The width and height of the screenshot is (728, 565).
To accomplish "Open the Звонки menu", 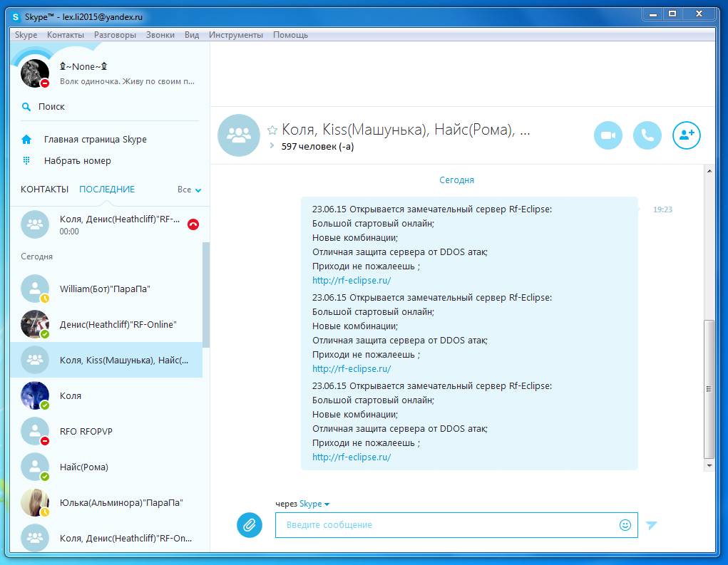I will point(160,35).
